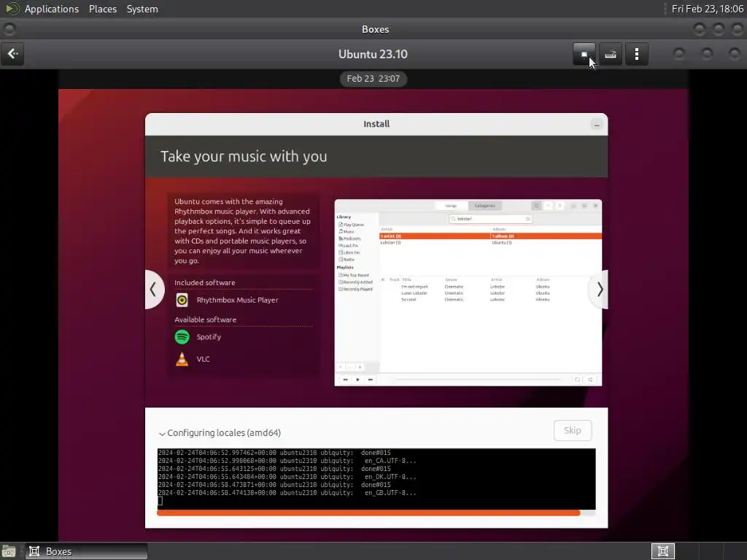This screenshot has width=747, height=560.
Task: Open the three-dot menu in Boxes header
Action: (x=636, y=54)
